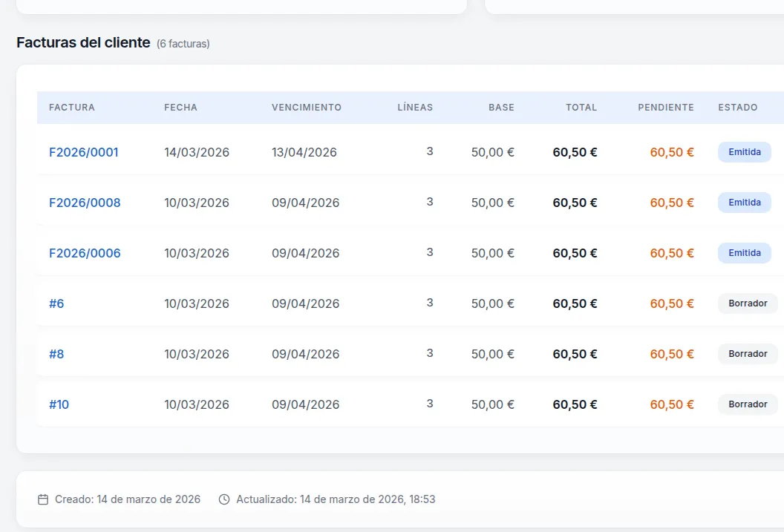Open draft invoice #10

click(x=59, y=404)
